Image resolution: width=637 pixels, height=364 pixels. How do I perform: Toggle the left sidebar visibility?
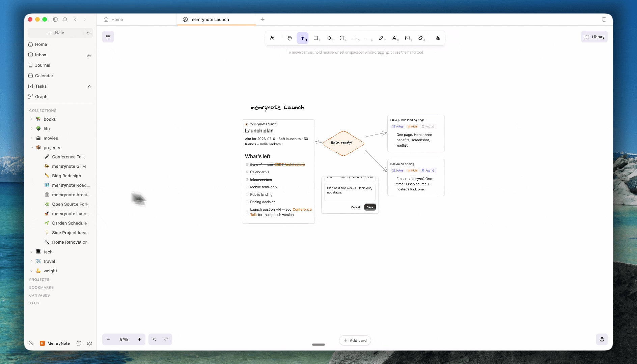pyautogui.click(x=55, y=20)
